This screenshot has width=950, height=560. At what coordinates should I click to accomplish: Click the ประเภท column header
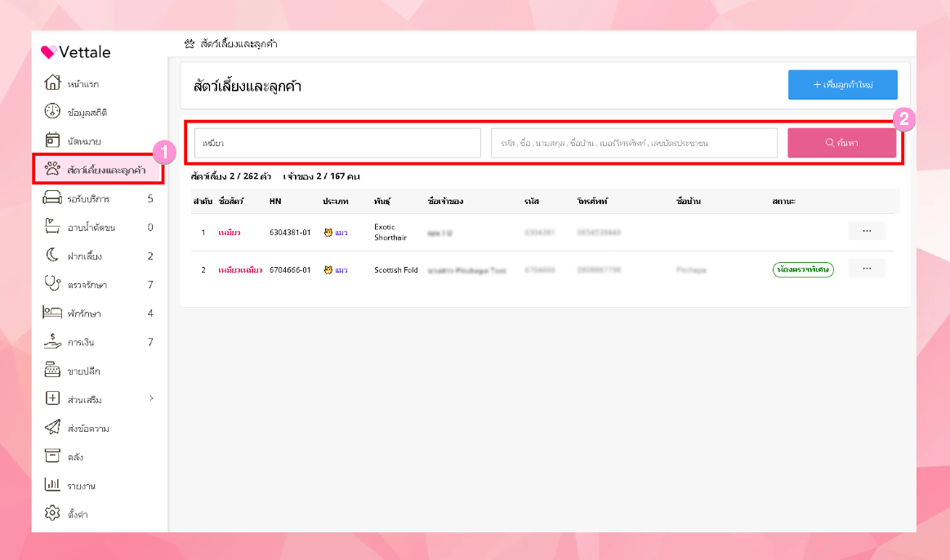335,201
